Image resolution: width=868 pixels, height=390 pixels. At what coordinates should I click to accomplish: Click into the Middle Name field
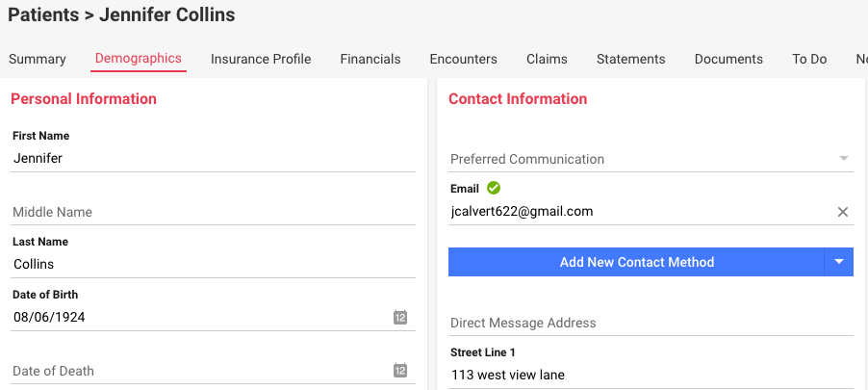click(x=213, y=212)
